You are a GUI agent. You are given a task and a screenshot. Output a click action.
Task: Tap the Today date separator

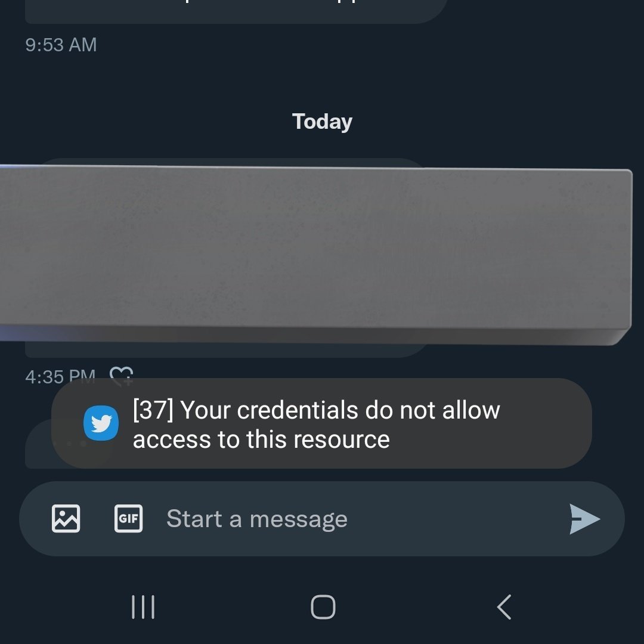[322, 122]
